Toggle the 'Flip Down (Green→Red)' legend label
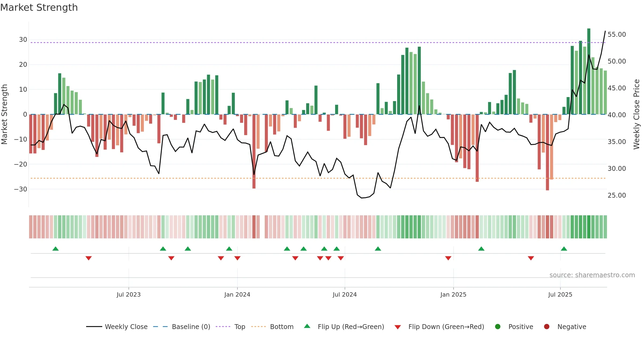 pos(446,327)
